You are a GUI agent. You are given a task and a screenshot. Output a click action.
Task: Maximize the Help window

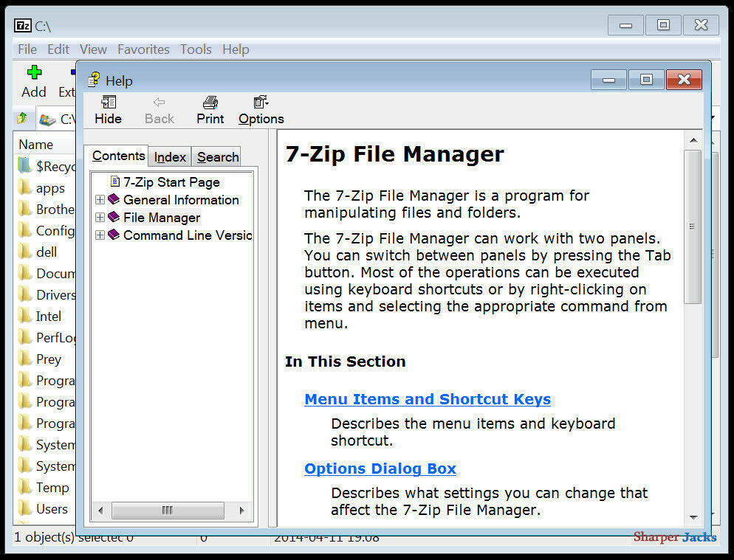[x=646, y=80]
